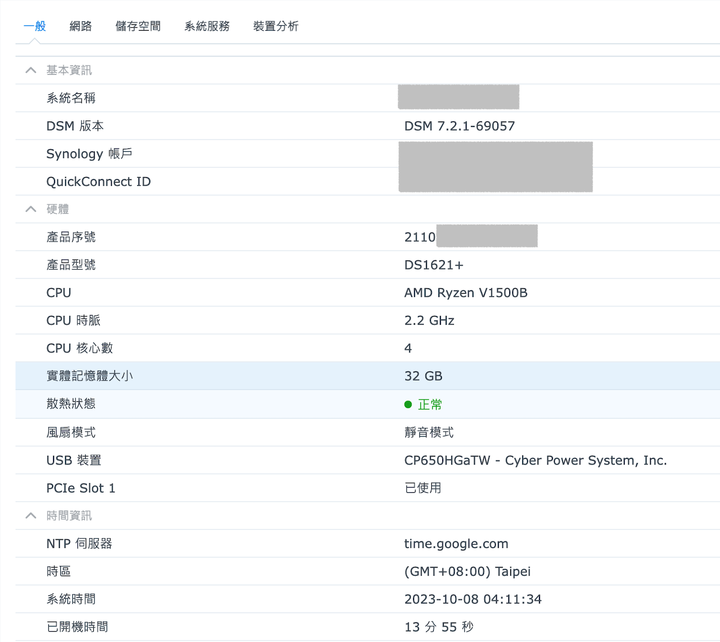
Task: Select the DS1621+ model value
Action: pyautogui.click(x=434, y=265)
